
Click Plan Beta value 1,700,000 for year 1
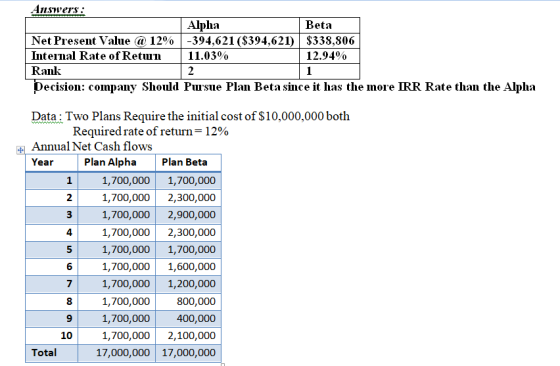coord(188,180)
